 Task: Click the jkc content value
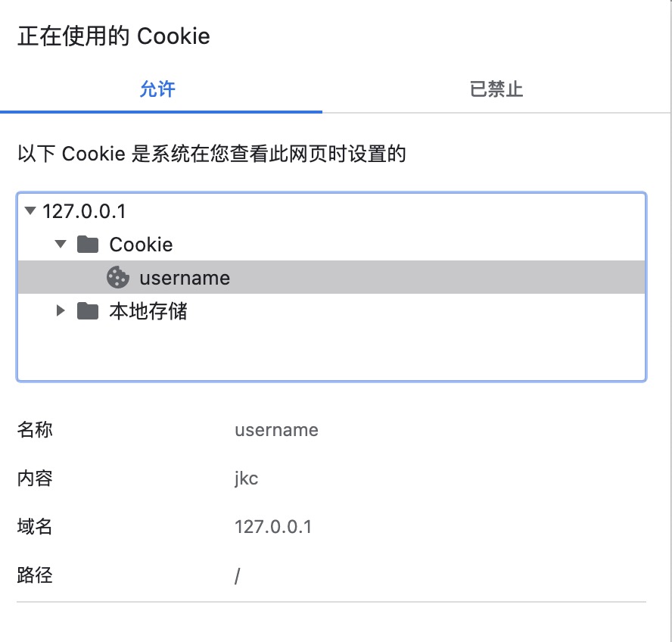(x=245, y=478)
